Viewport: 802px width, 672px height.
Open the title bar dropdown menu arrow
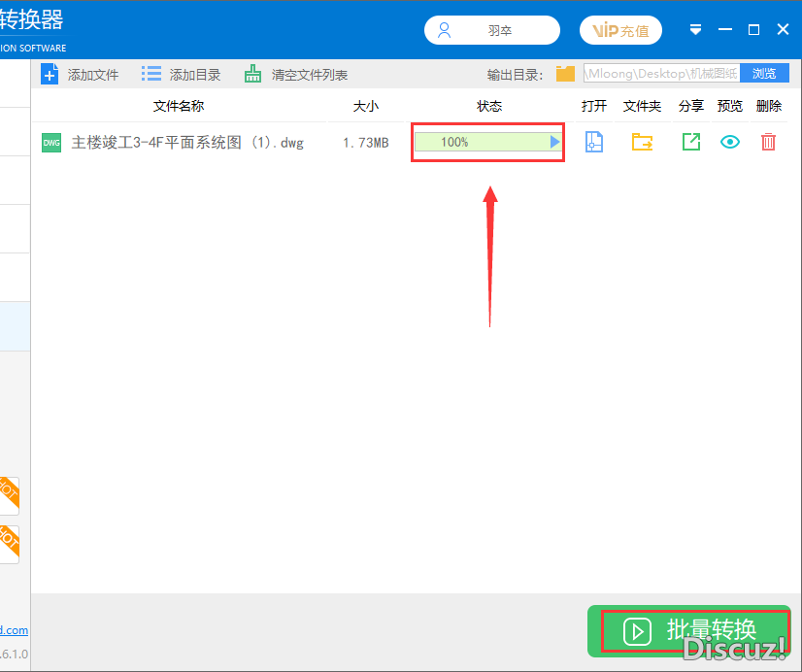click(695, 30)
